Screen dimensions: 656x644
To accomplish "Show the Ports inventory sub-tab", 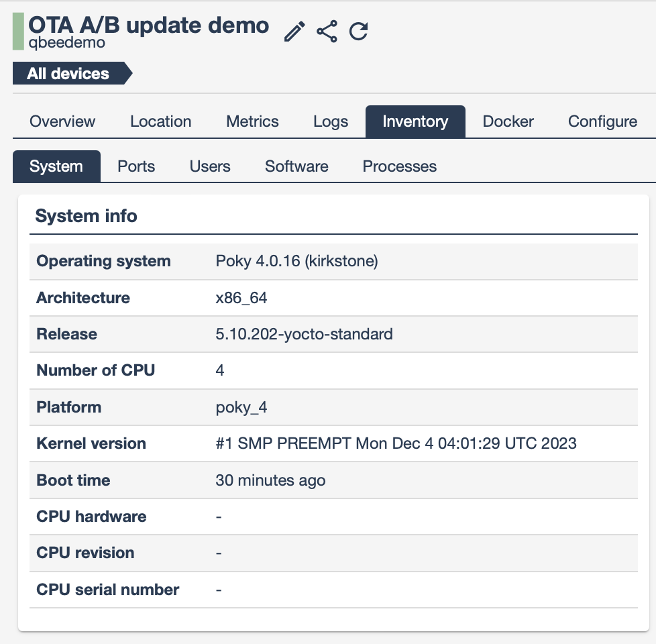I will (136, 166).
